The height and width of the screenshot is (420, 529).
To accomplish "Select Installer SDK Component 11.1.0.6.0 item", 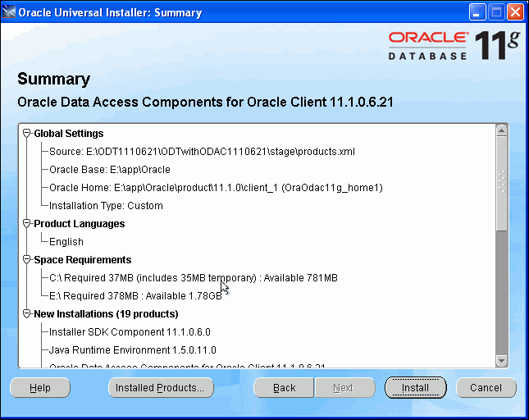I will pyautogui.click(x=130, y=332).
